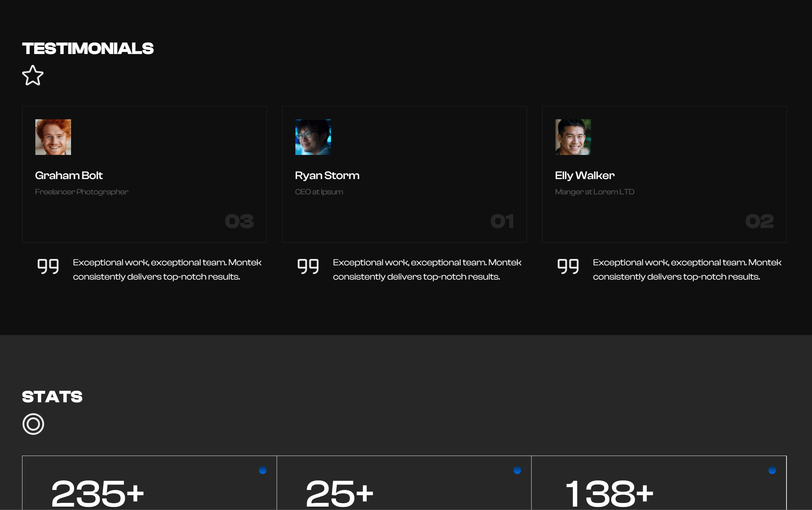The height and width of the screenshot is (510, 812).
Task: Click the Freelancer Photographer subtitle
Action: (x=82, y=192)
